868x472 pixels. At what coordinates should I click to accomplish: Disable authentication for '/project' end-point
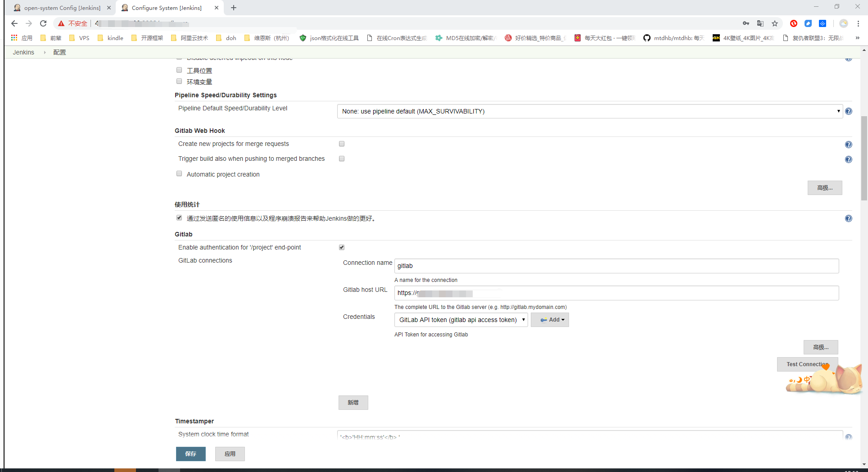pos(342,247)
